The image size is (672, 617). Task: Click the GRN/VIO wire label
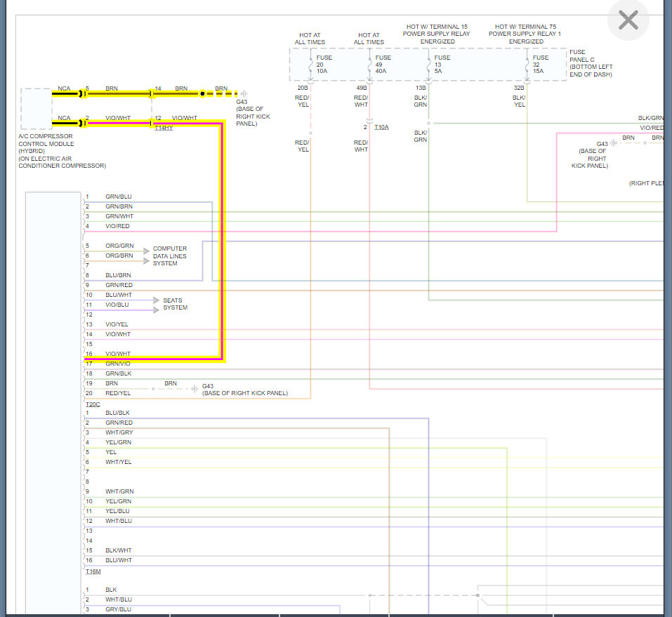(x=118, y=364)
